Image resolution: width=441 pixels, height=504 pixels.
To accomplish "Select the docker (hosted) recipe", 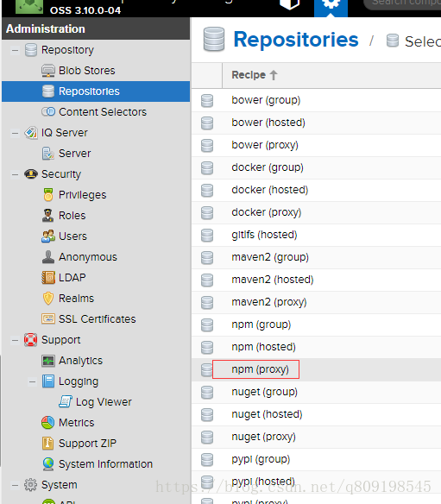I will (x=316, y=190).
